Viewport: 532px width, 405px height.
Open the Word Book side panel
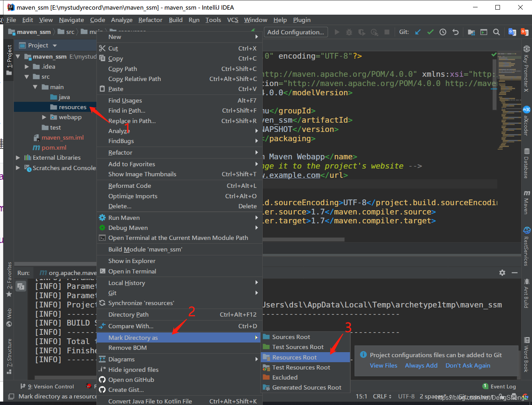click(527, 354)
